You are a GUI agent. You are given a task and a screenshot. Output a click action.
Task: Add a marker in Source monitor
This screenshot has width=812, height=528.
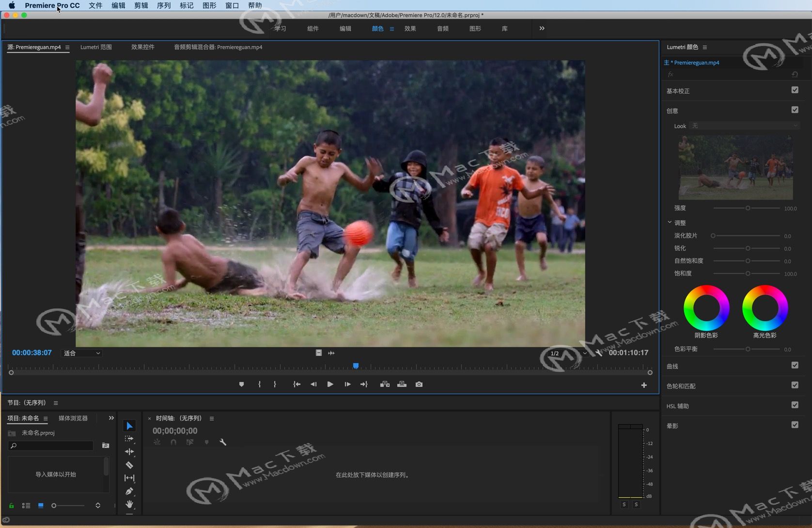241,384
